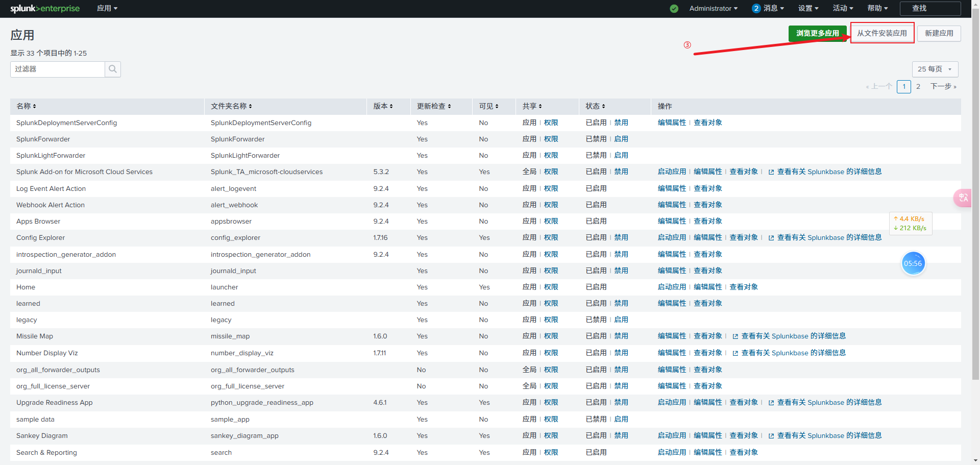This screenshot has height=465, width=980.
Task: Go to page 2 of app list
Action: click(x=918, y=87)
